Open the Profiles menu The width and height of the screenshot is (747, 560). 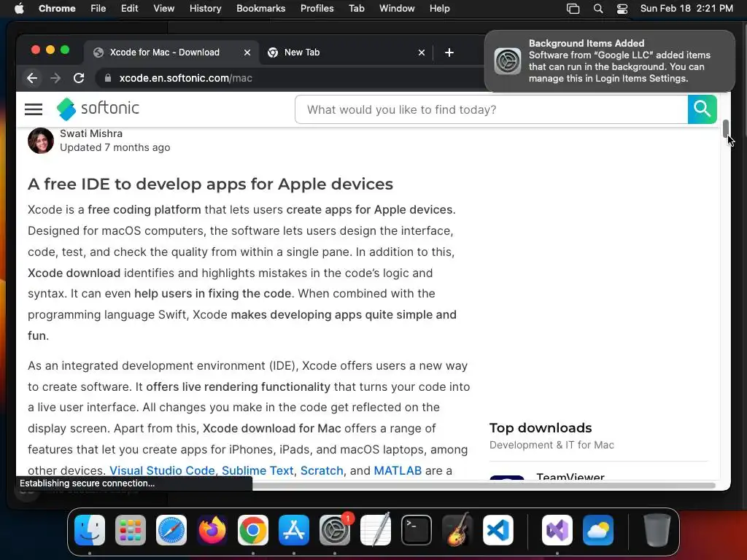click(x=317, y=9)
